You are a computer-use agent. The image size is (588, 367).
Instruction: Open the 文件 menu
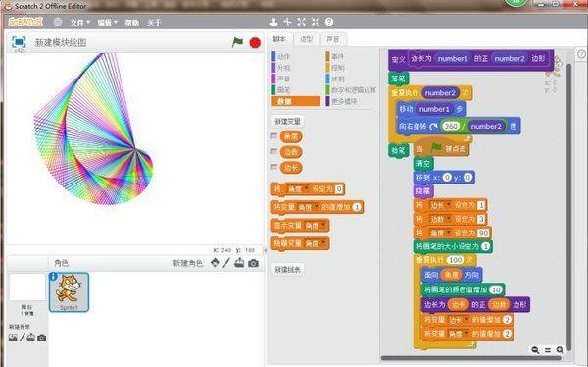tap(80, 23)
